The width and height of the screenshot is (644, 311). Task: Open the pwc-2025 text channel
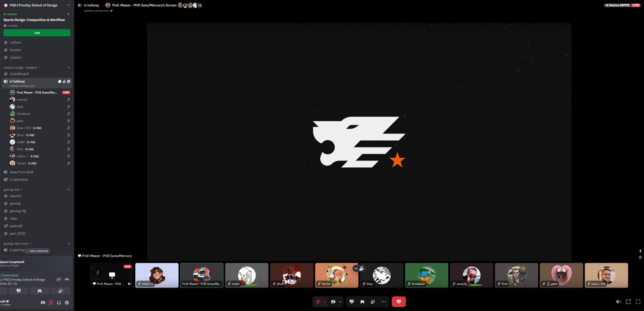37,234
